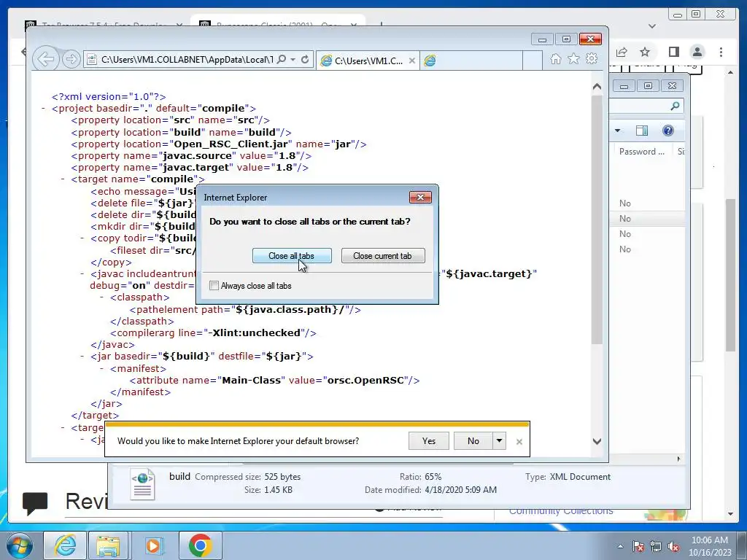Click the build file thumbnail in details pane
This screenshot has height=560, width=747.
tap(143, 483)
